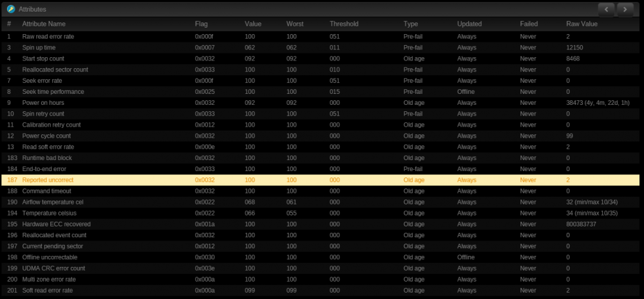Image resolution: width=644 pixels, height=299 pixels.
Task: Select the Spin up time row
Action: [320, 48]
